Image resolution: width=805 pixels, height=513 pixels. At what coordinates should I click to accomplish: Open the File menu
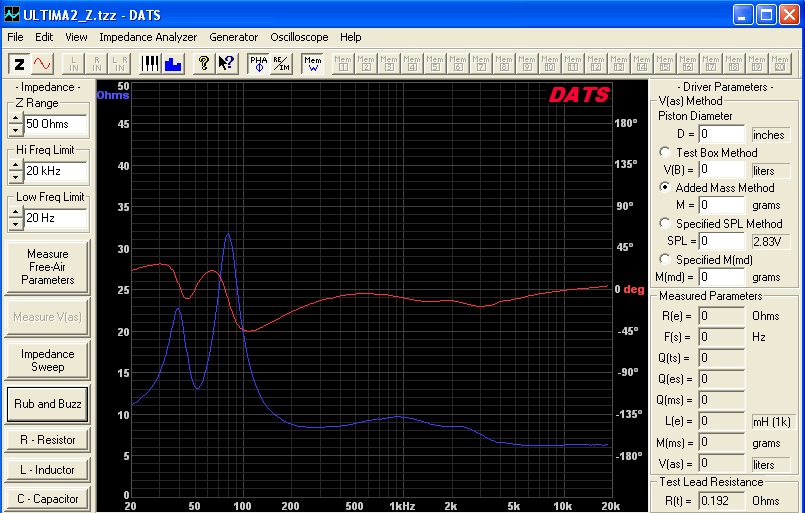coord(15,37)
